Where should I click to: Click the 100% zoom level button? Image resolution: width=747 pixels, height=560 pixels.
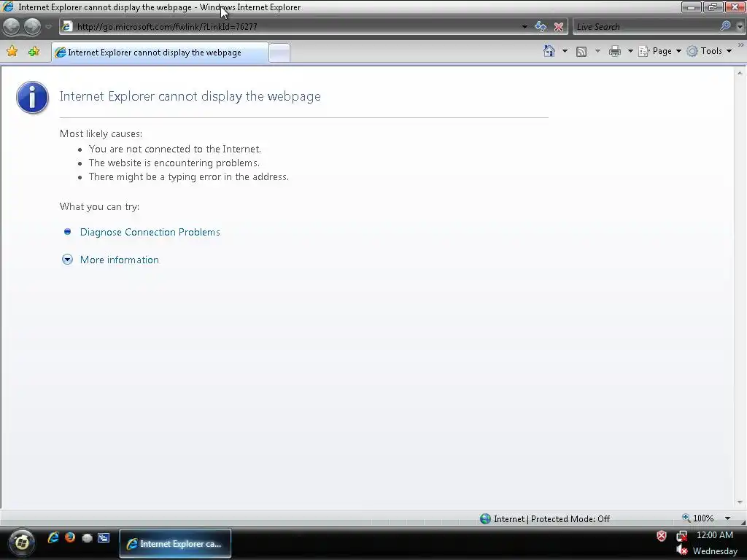(698, 518)
